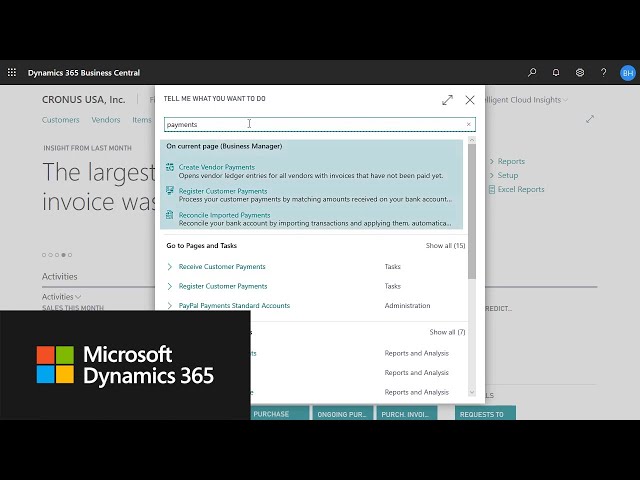
Task: Click into the payments search field
Action: click(x=310, y=125)
